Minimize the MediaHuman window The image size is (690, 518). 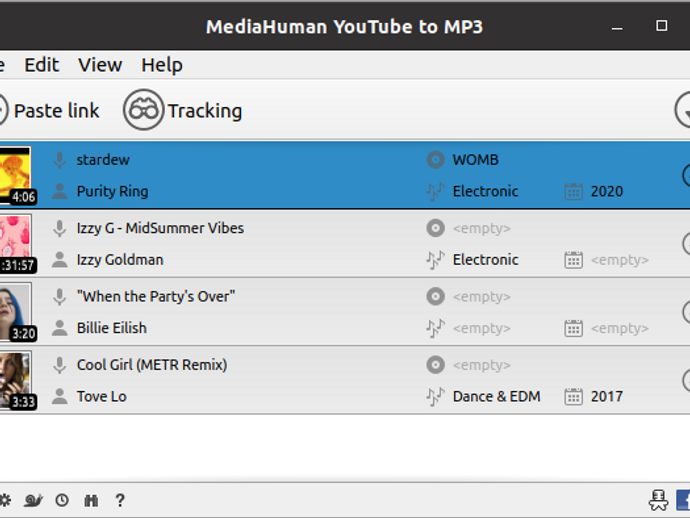pyautogui.click(x=617, y=28)
